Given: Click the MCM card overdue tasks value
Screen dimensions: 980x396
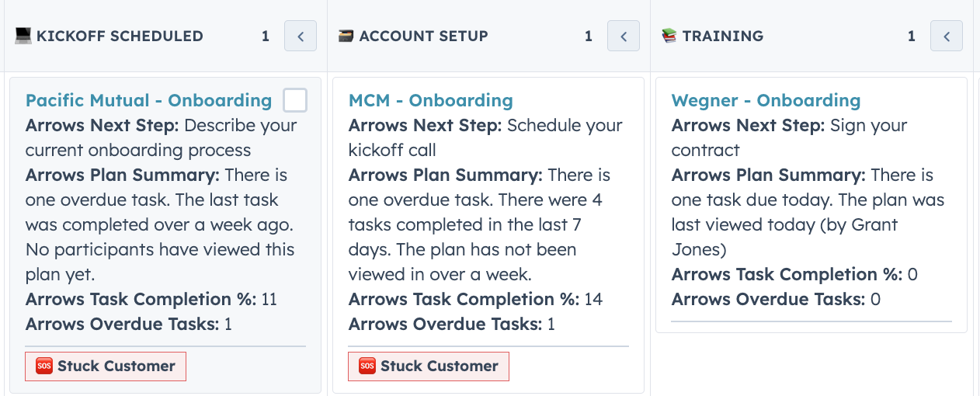Looking at the screenshot, I should (551, 324).
